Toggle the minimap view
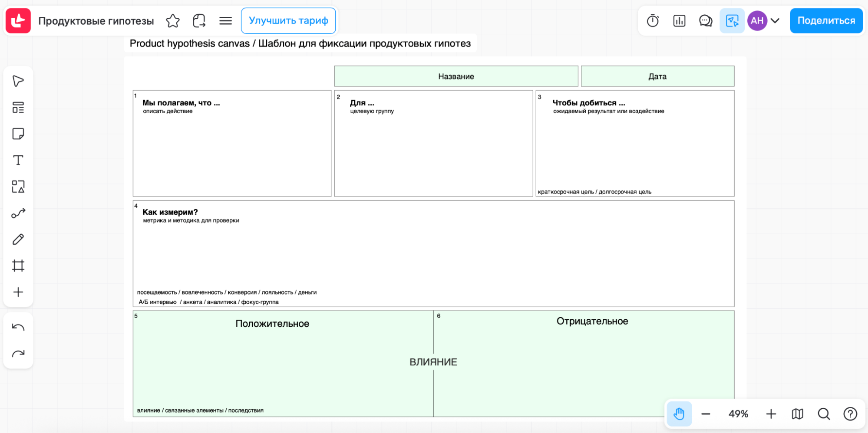Image resolution: width=868 pixels, height=433 pixels. 797,414
